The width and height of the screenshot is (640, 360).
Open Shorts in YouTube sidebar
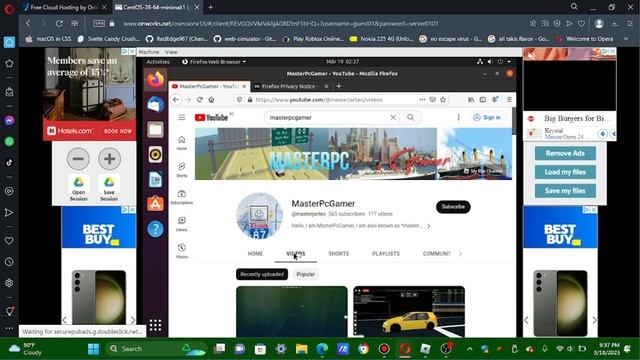182,169
